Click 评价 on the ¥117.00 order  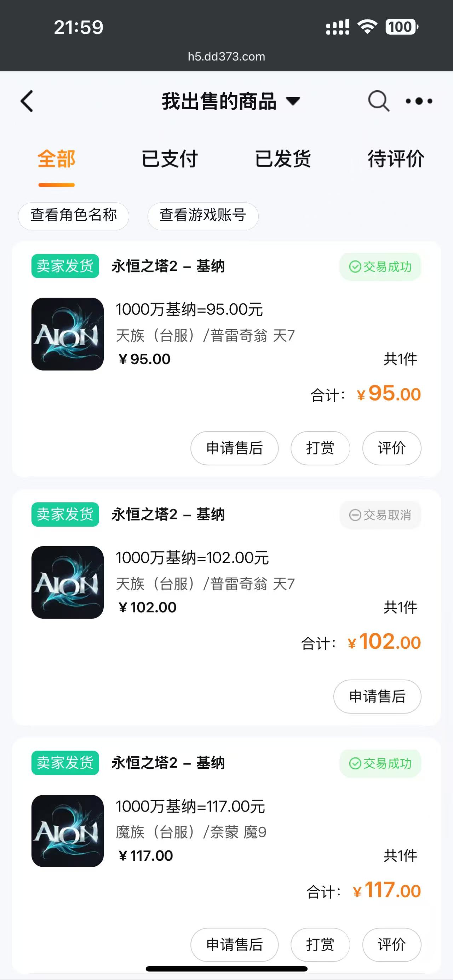(x=391, y=945)
